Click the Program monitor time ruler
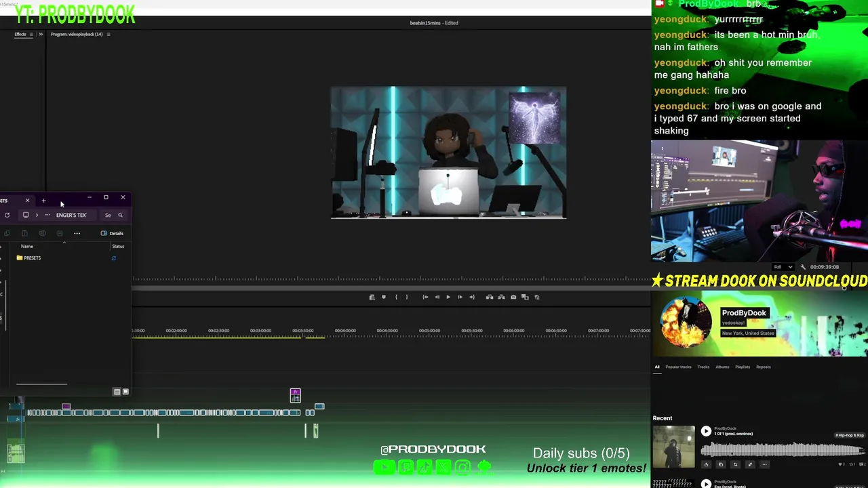The height and width of the screenshot is (488, 868). pyautogui.click(x=391, y=279)
